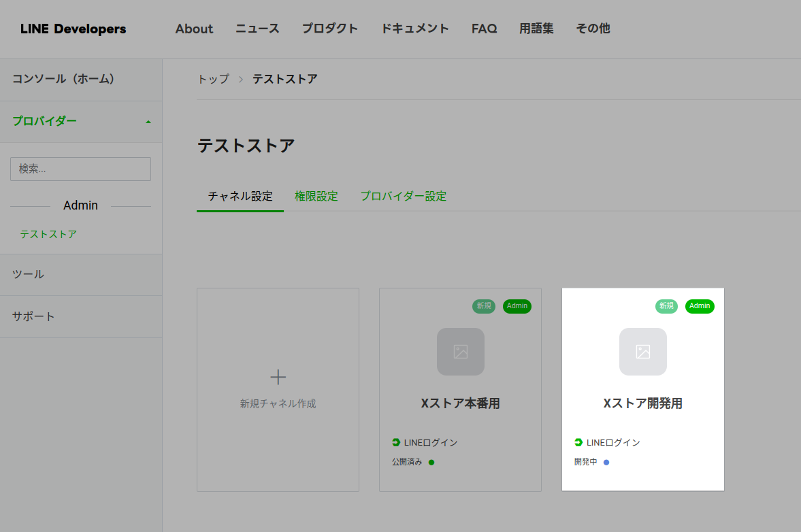The width and height of the screenshot is (801, 532).
Task: Open the プロダクト navigation menu
Action: (x=330, y=29)
